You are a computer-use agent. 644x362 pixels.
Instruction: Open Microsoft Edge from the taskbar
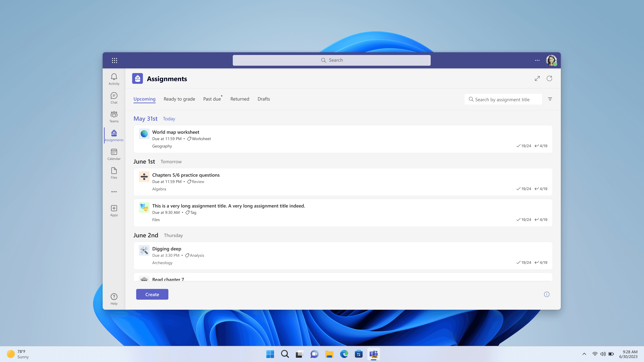pos(344,354)
